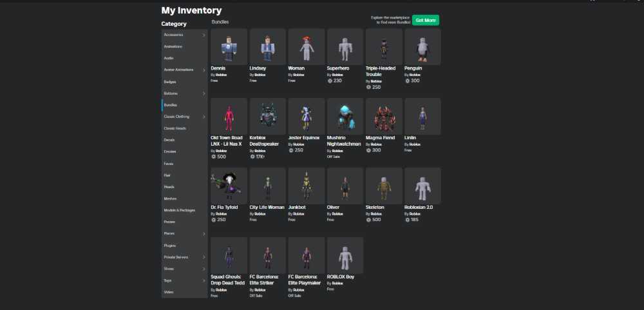Open the Classic Heads category
Screen dimensions: 644x310
[x=184, y=128]
